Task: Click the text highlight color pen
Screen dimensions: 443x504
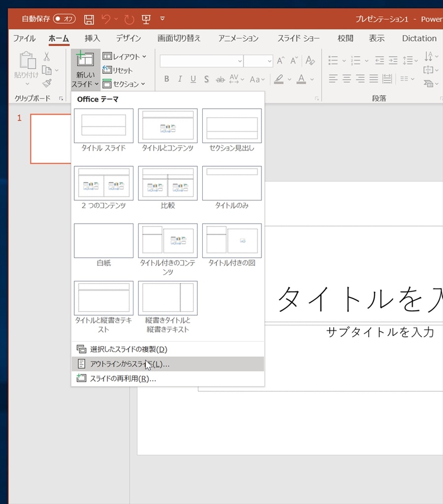Action: click(x=279, y=79)
